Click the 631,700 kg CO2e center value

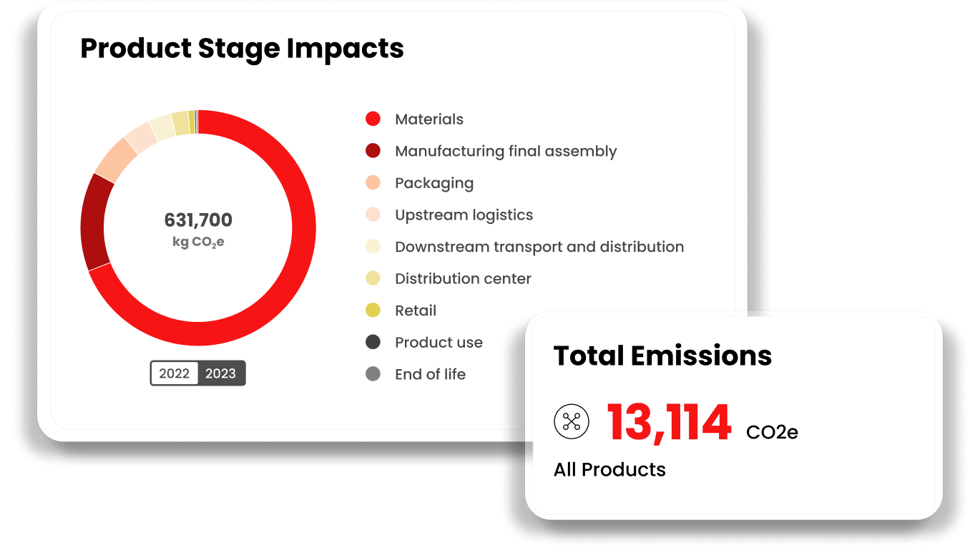[198, 229]
